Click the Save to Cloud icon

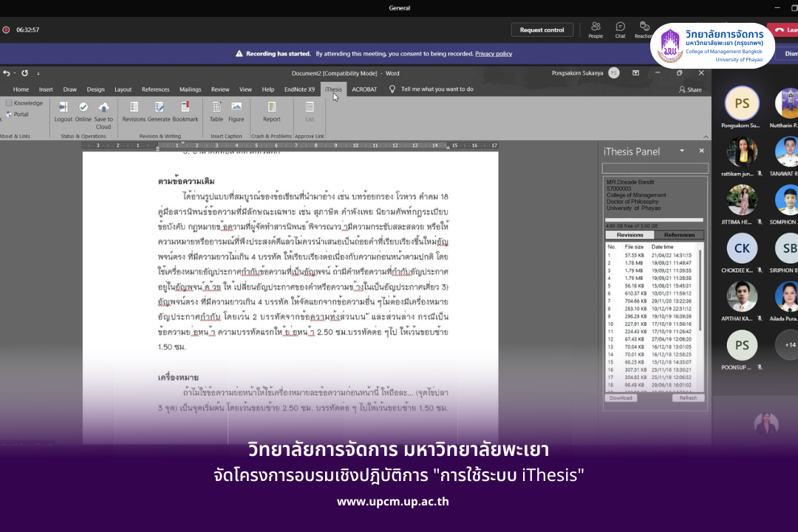(x=103, y=107)
